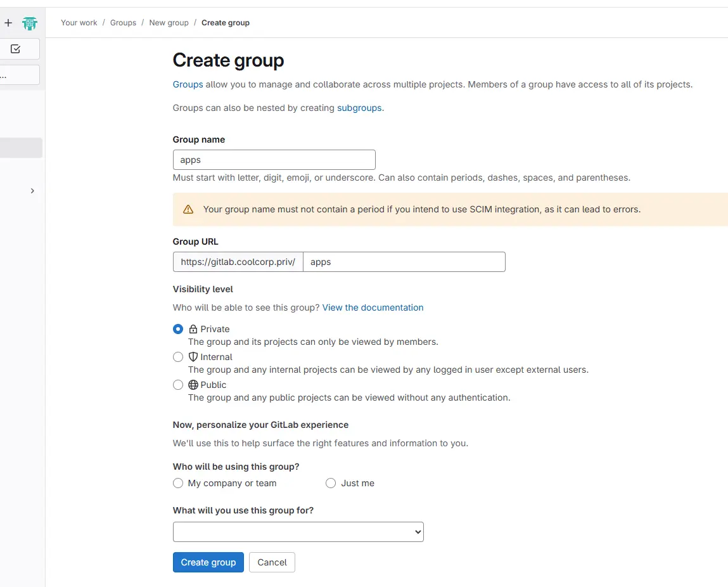
Task: Click the blue Create group button
Action: click(x=208, y=562)
